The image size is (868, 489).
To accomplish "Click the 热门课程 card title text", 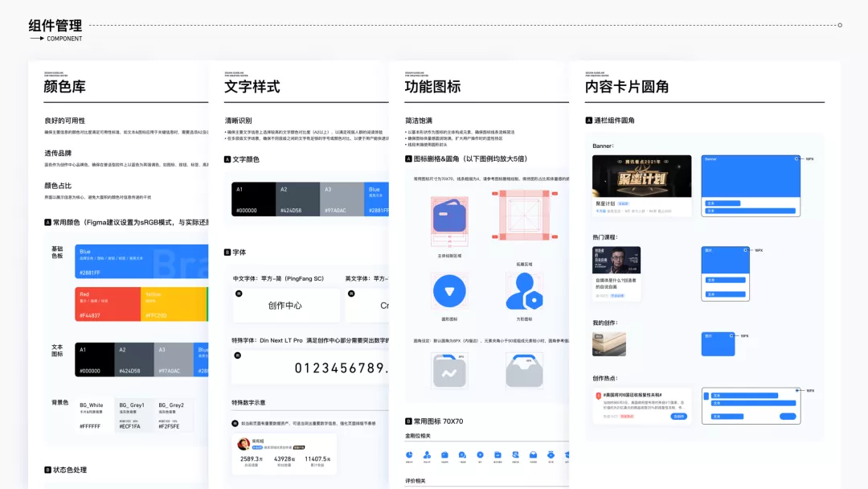I will (x=616, y=284).
